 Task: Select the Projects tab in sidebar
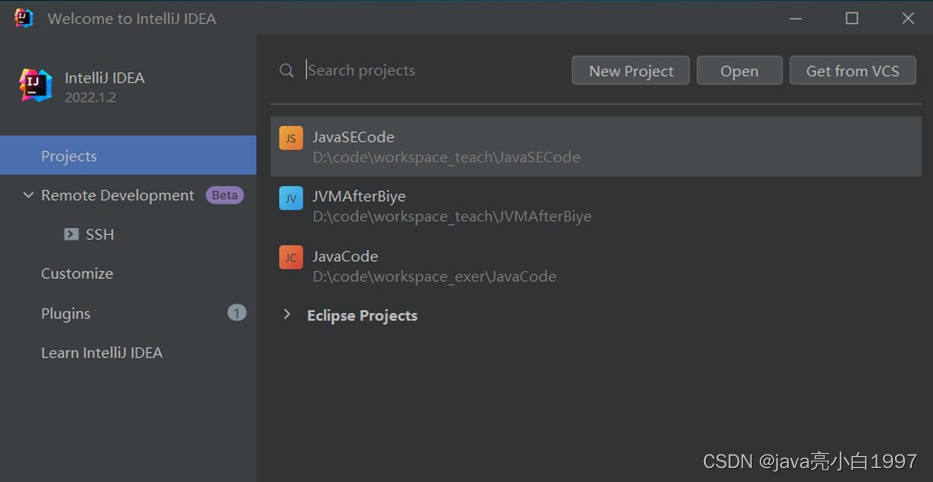tap(69, 156)
